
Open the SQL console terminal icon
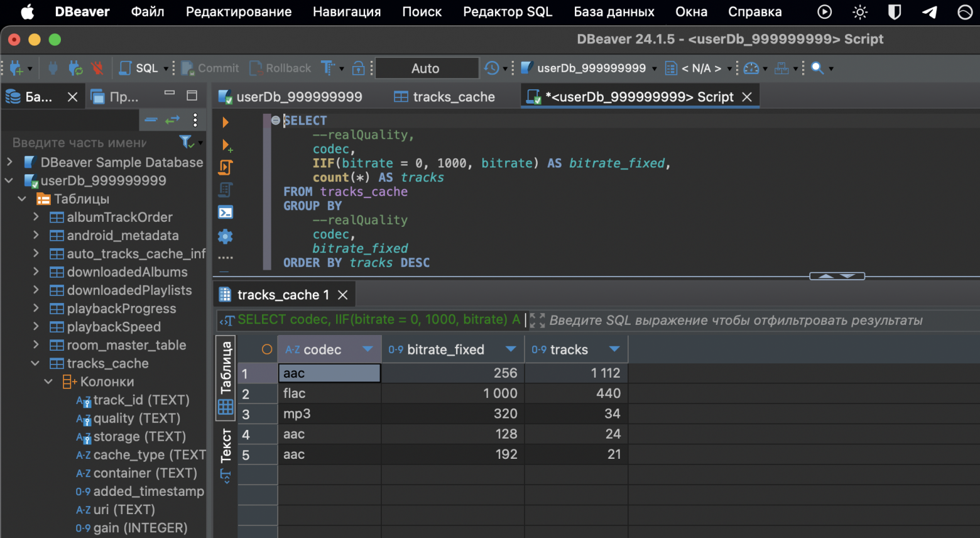[x=226, y=212]
